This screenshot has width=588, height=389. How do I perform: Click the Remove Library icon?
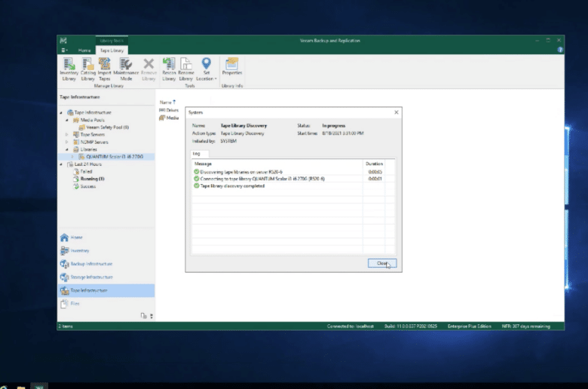tap(149, 69)
